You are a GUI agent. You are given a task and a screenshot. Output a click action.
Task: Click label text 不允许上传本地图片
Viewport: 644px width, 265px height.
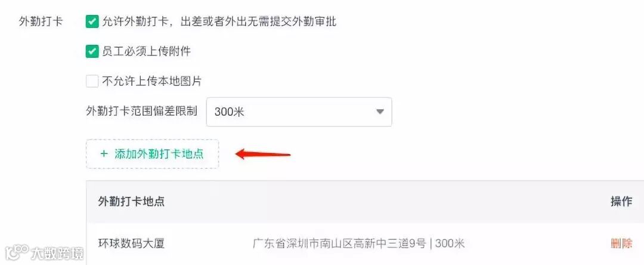tap(152, 81)
